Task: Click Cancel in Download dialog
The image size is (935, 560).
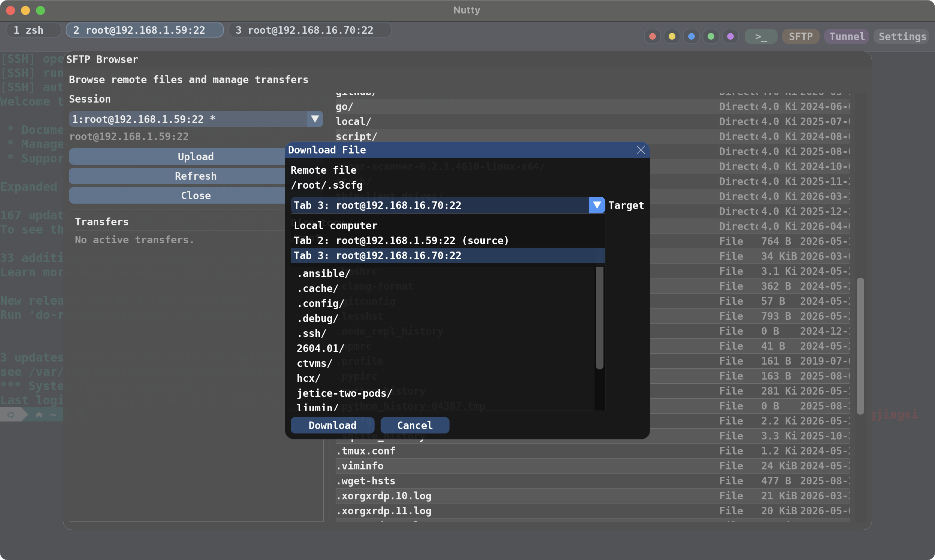Action: pyautogui.click(x=415, y=425)
